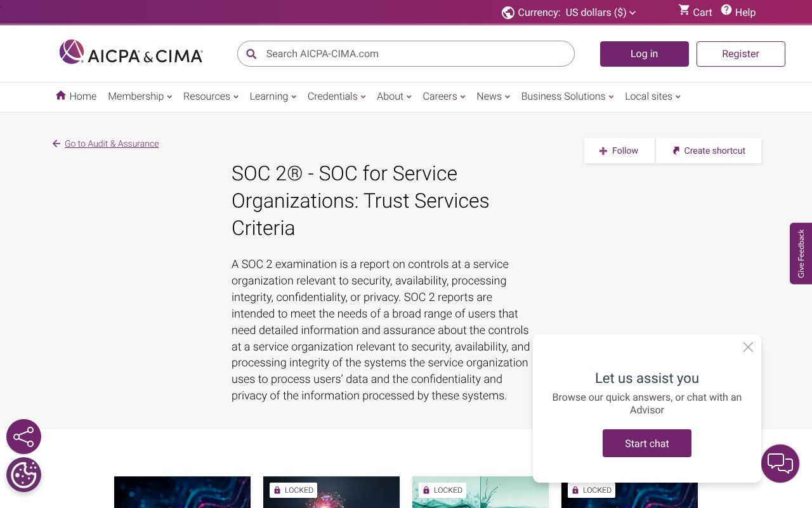Follow this SOC 2 page
This screenshot has height=508, width=812.
[x=619, y=150]
